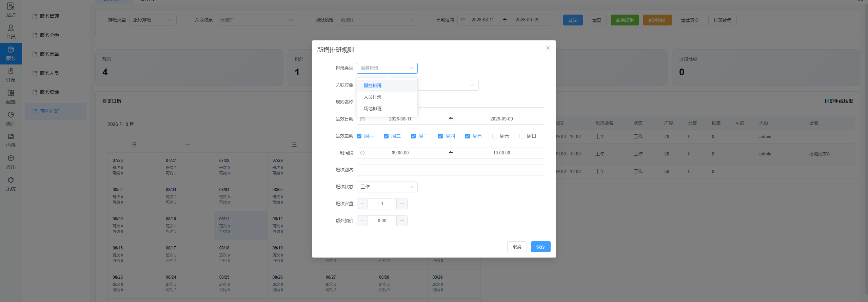This screenshot has height=302, width=868.
Task: Toggle the 周一 checkbox
Action: (359, 136)
